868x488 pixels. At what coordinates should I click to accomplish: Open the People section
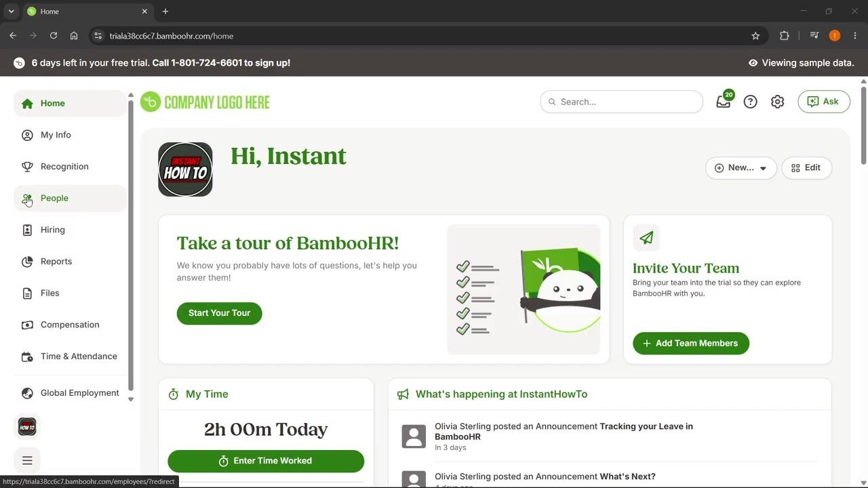point(70,198)
